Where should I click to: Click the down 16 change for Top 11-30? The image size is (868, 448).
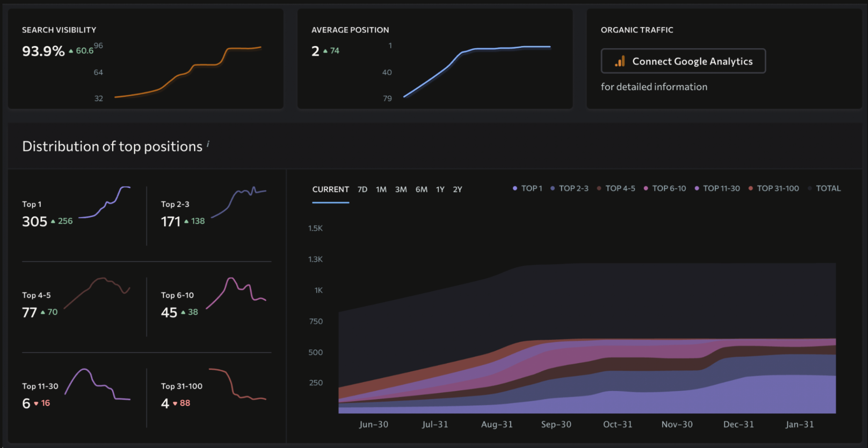(42, 403)
